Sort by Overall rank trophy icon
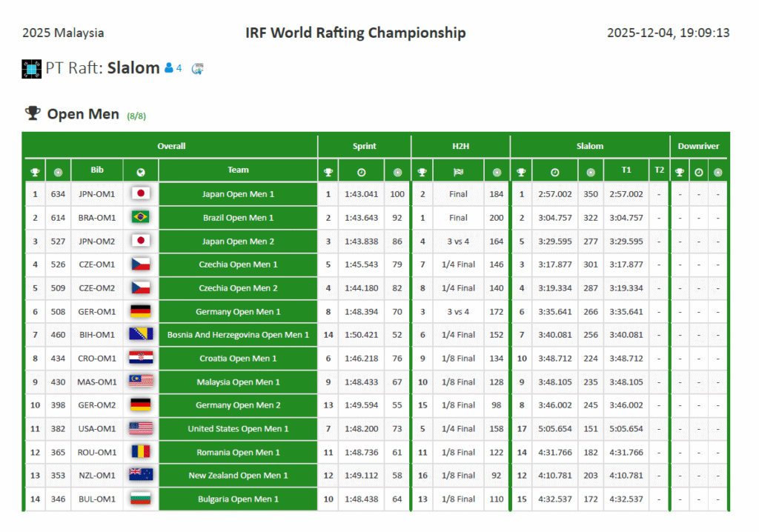759x532 pixels. coord(35,171)
